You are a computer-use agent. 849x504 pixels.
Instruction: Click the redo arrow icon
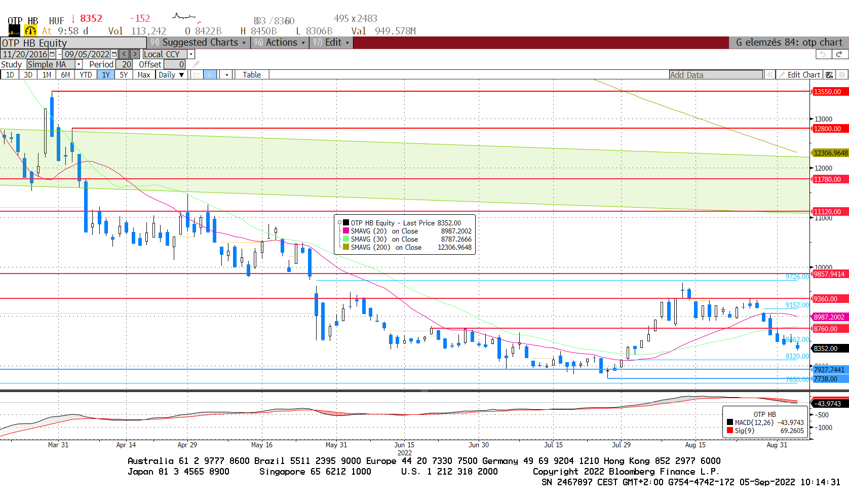click(x=839, y=54)
